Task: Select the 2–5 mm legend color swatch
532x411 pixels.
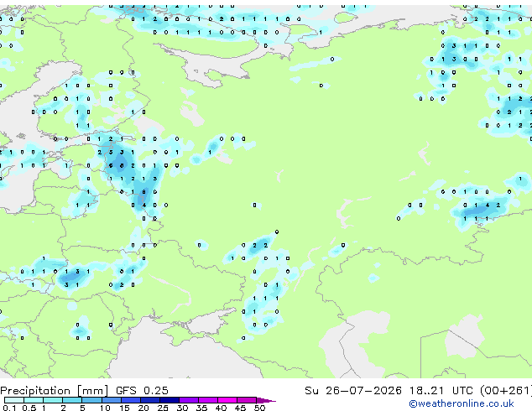Action: (x=72, y=400)
